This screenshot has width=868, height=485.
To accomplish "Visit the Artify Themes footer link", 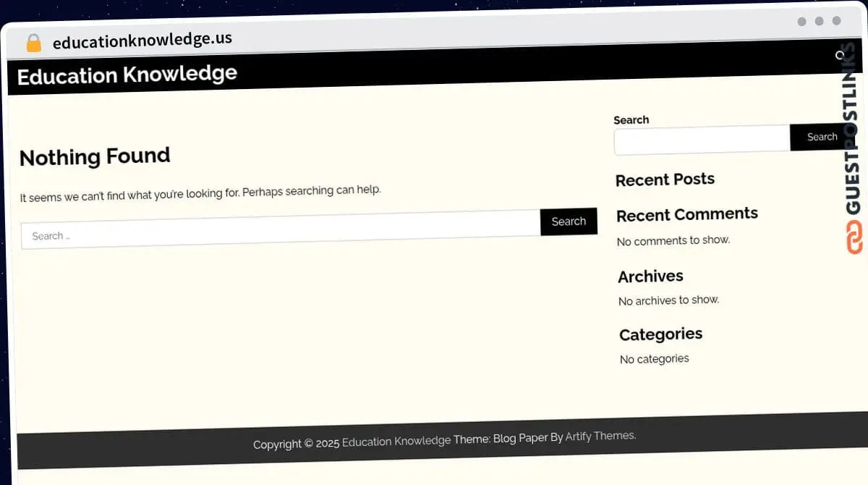I will click(x=600, y=436).
